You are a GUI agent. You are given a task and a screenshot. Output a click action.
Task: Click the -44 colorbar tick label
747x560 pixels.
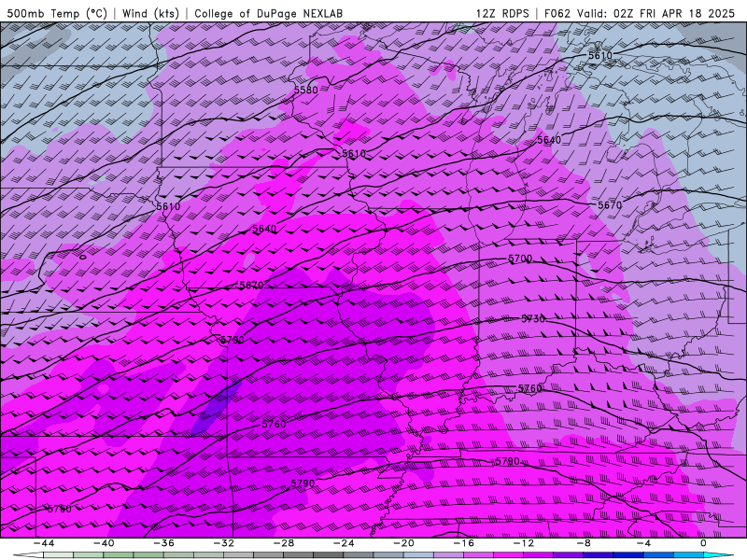44,543
